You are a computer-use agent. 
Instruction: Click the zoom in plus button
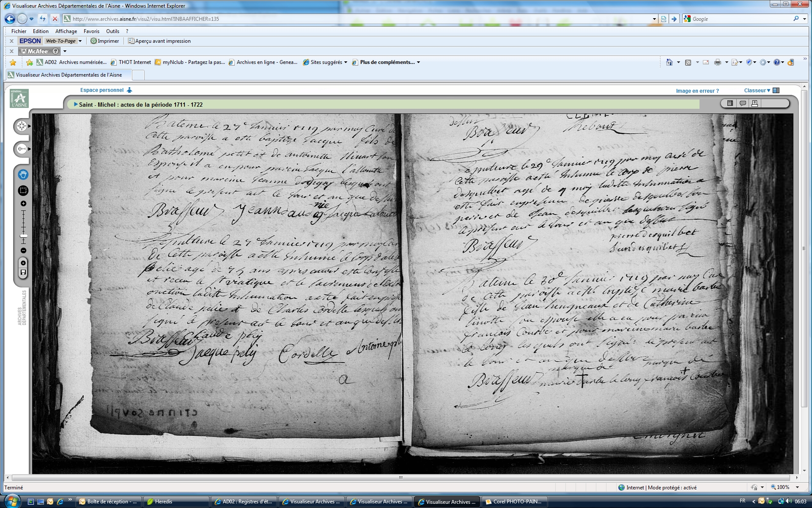23,204
